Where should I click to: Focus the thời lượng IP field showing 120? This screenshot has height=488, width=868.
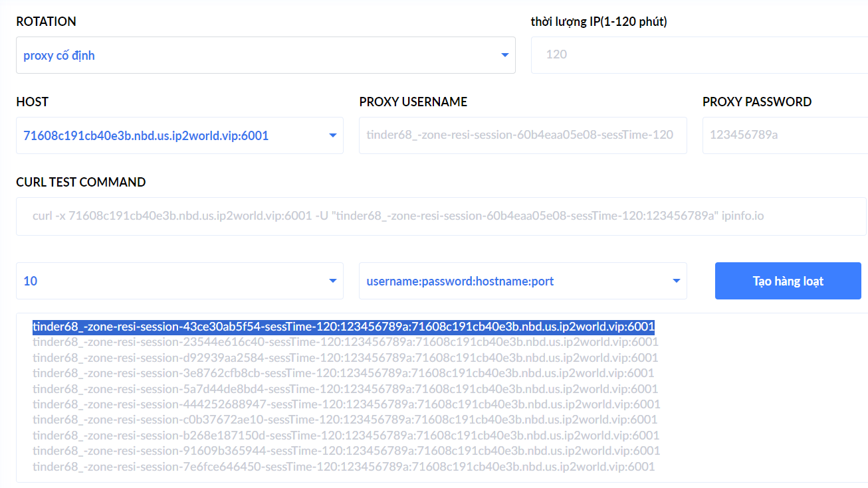699,54
